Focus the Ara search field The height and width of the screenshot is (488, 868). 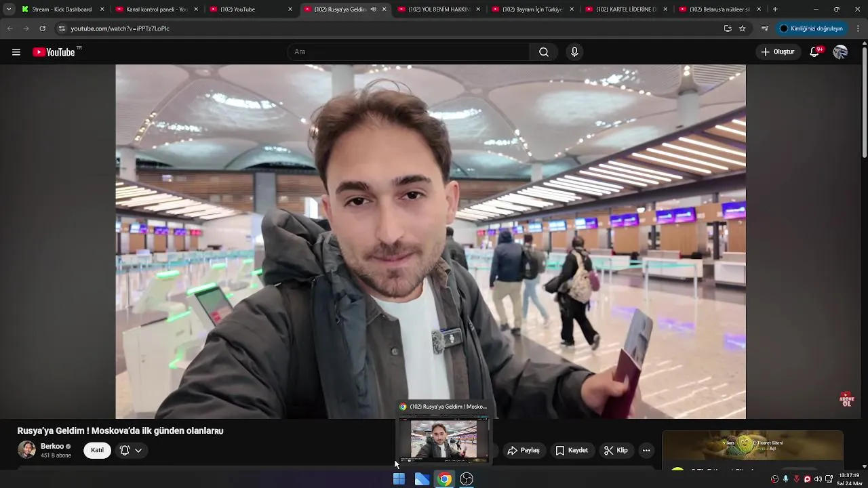(409, 52)
